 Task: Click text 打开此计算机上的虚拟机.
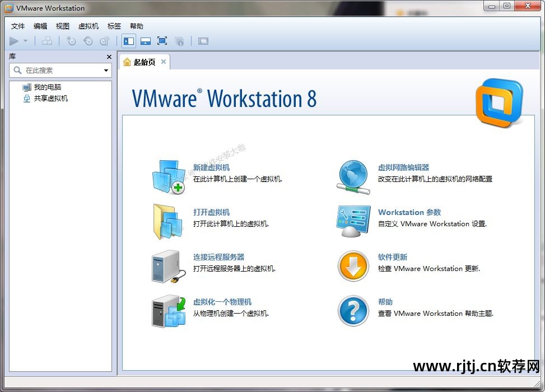pos(231,224)
